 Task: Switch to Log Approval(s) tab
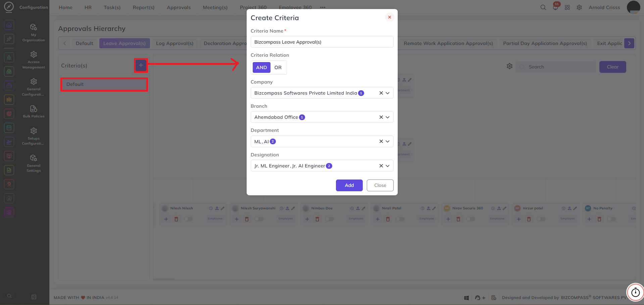click(175, 43)
